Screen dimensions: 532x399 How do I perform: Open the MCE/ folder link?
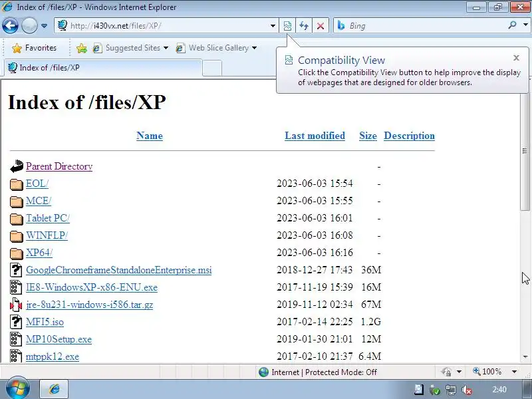tap(39, 201)
